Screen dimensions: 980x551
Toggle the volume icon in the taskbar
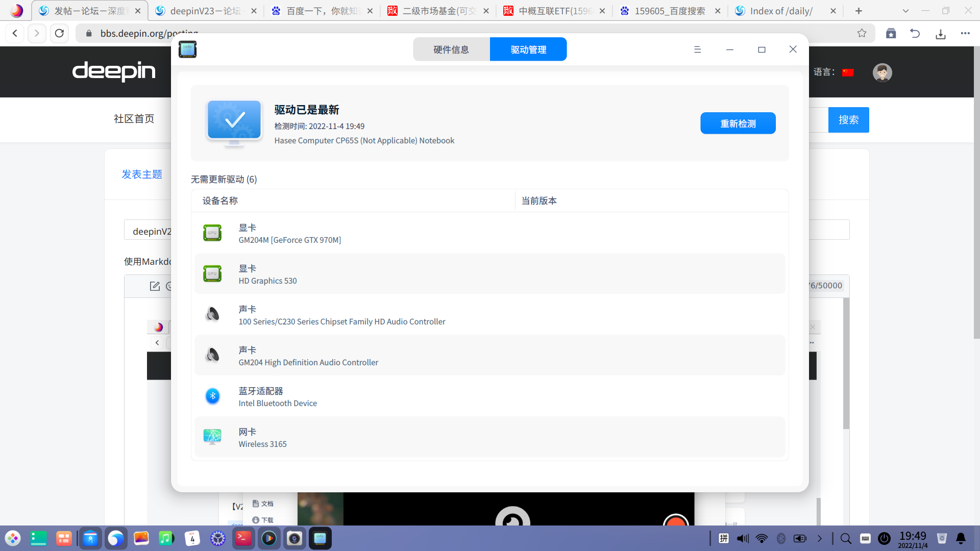(743, 538)
